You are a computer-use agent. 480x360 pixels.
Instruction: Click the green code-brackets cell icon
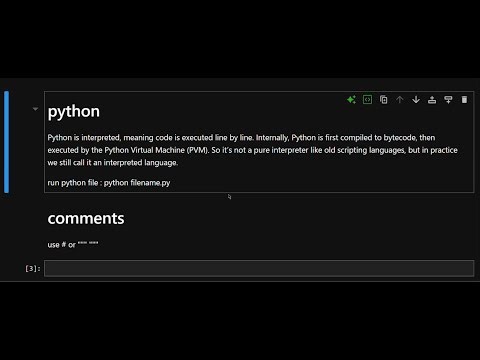[367, 100]
